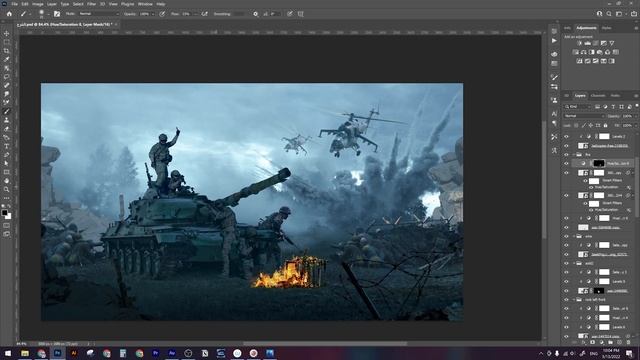Image resolution: width=640 pixels, height=360 pixels.
Task: Collapse the rock left front group
Action: 574,300
